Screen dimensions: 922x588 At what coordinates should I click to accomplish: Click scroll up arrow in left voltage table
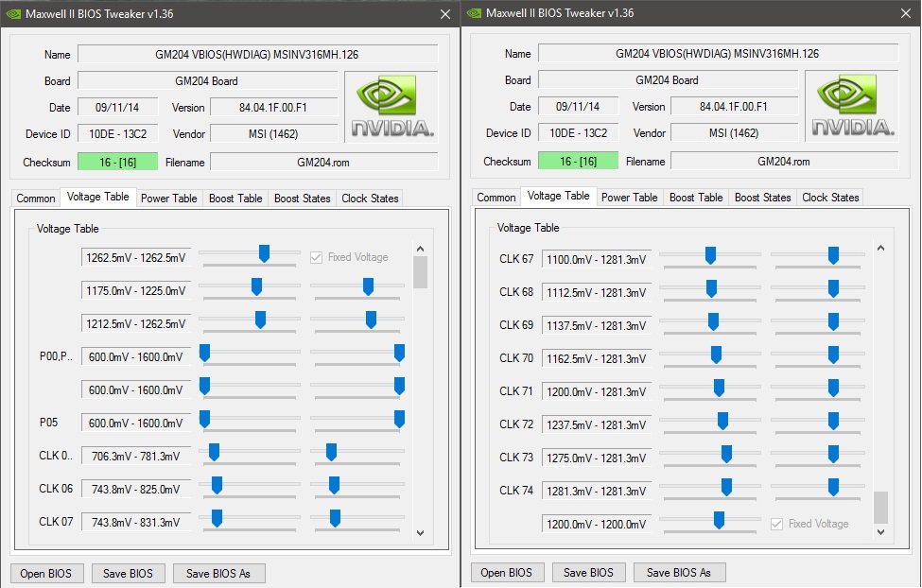420,249
